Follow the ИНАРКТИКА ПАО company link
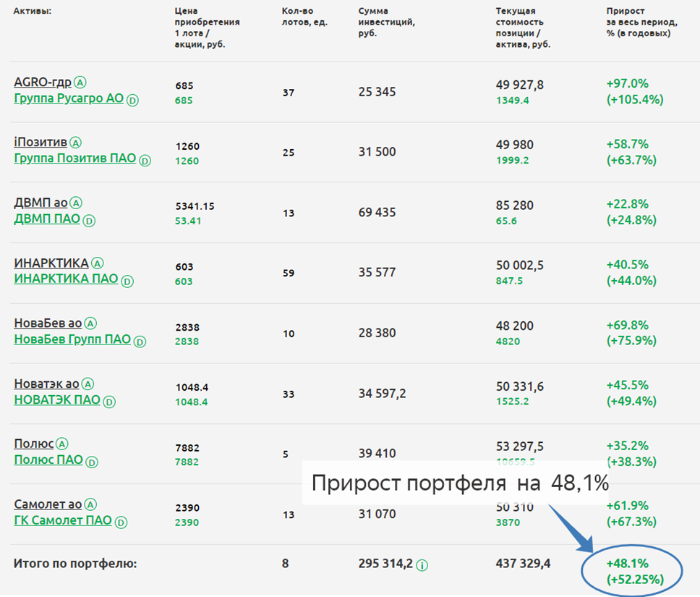The width and height of the screenshot is (700, 597). pos(66,279)
